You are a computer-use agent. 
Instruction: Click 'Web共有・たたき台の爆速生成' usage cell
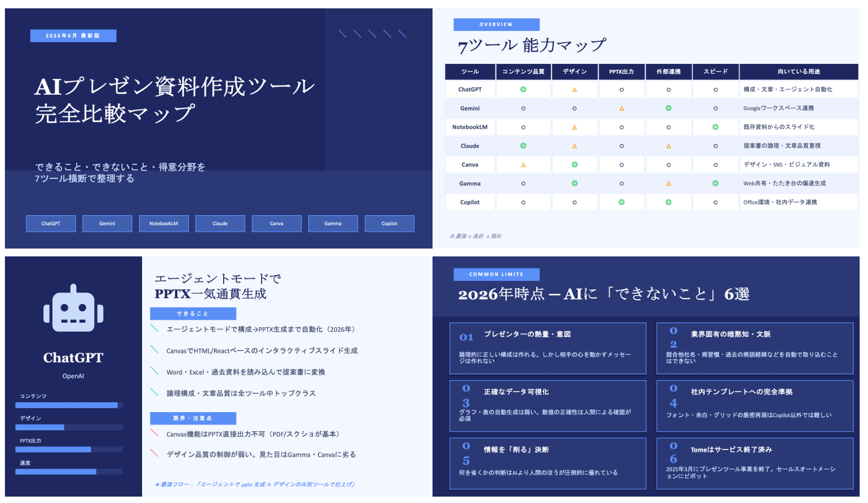[799, 183]
